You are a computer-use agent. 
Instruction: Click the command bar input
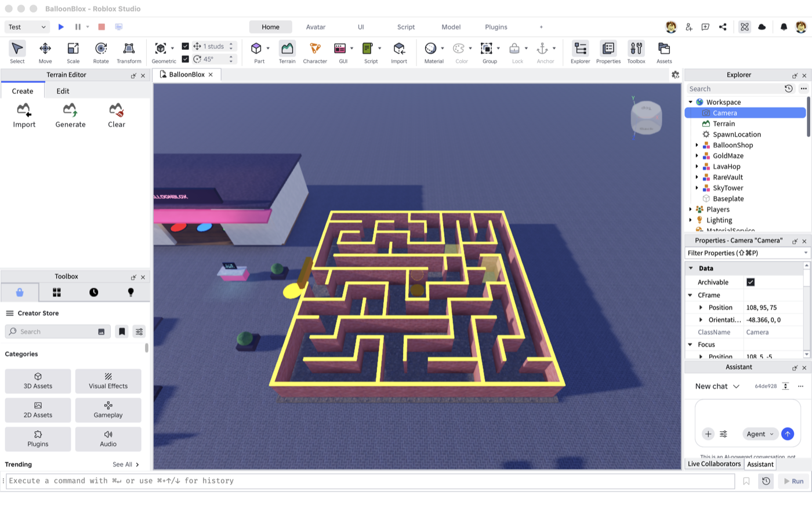tap(370, 481)
